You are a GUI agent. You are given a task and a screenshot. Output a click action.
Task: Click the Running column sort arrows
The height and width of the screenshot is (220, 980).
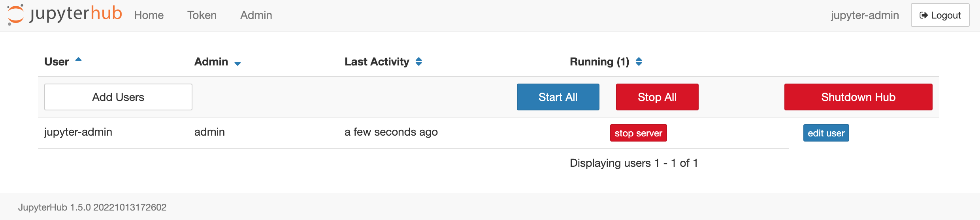[639, 62]
